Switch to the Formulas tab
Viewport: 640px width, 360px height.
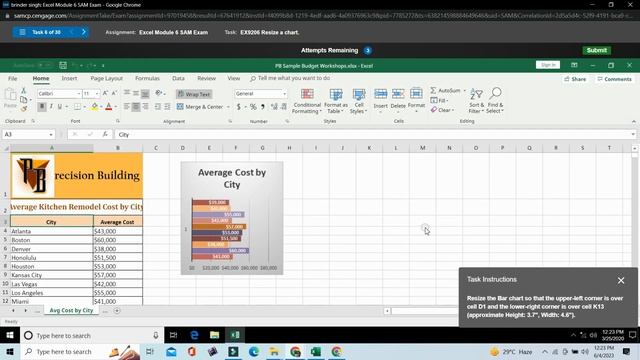click(147, 78)
